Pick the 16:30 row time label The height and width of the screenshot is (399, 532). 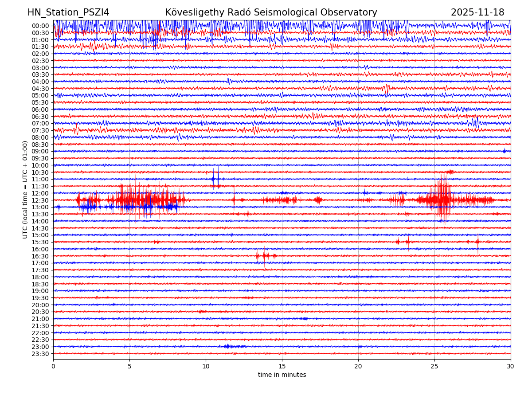pos(40,256)
